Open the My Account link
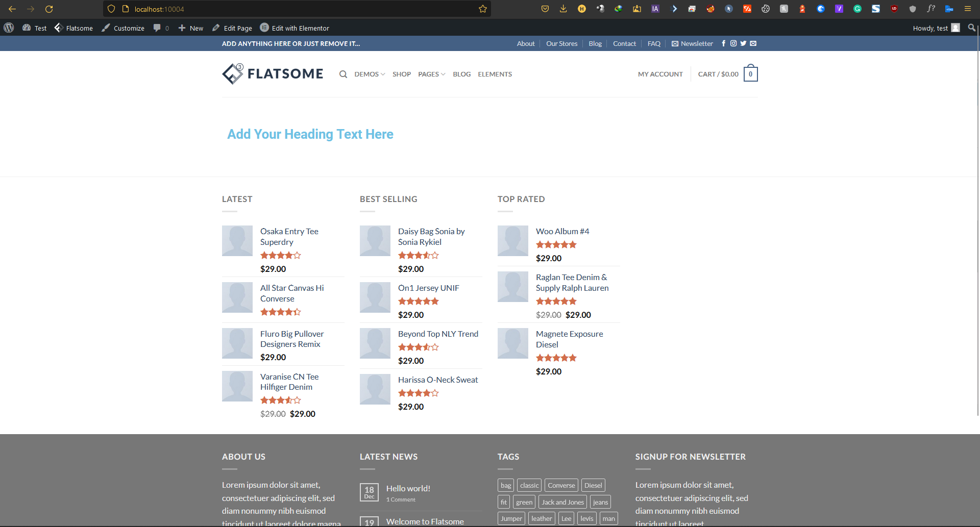The width and height of the screenshot is (980, 527). click(660, 74)
